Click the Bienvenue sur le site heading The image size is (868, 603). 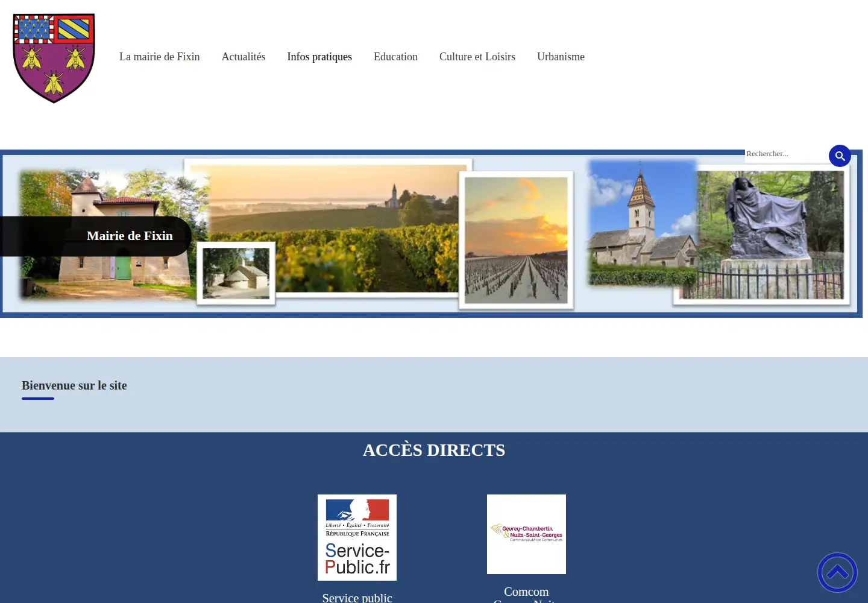74,385
